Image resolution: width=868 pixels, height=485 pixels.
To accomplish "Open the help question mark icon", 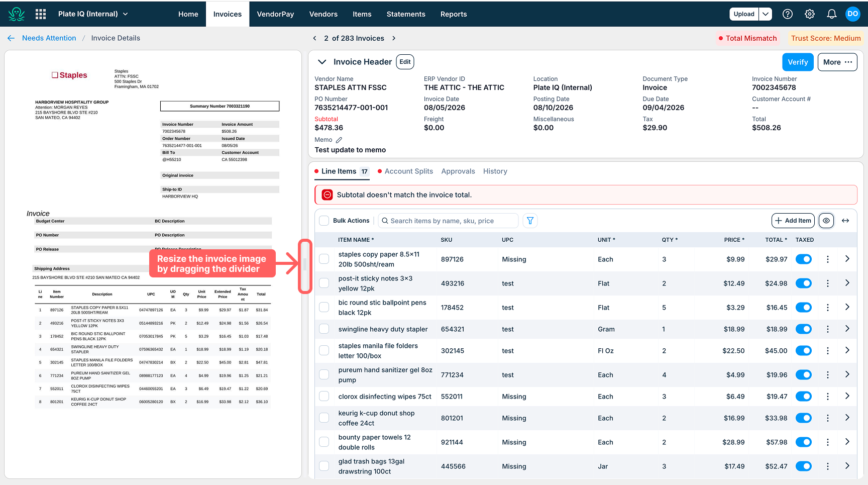I will click(x=788, y=14).
